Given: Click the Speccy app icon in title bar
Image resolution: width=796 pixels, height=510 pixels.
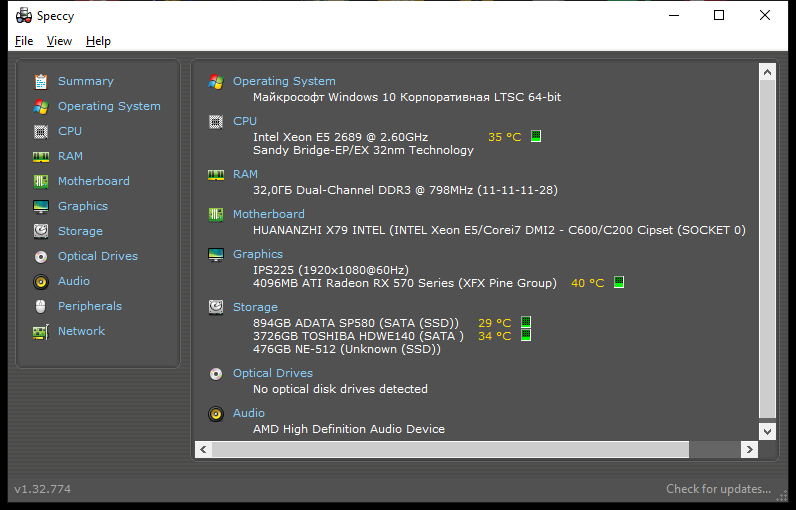Looking at the screenshot, I should pos(23,16).
